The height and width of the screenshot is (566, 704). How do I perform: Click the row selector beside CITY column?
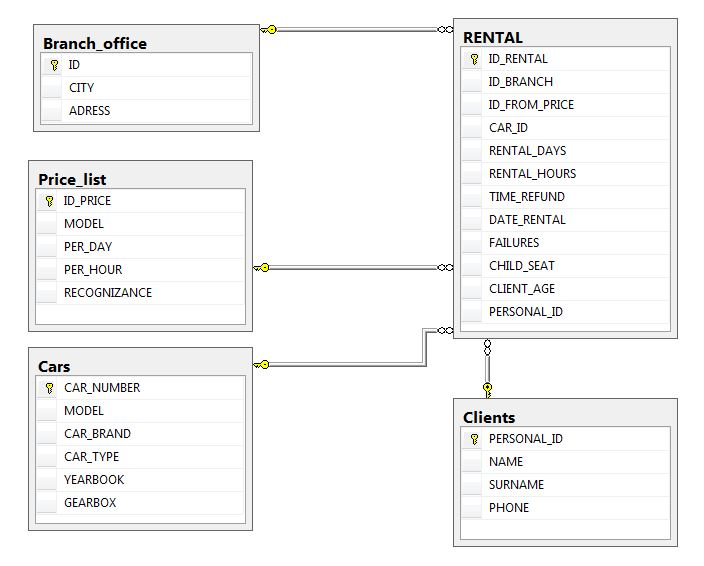52,88
